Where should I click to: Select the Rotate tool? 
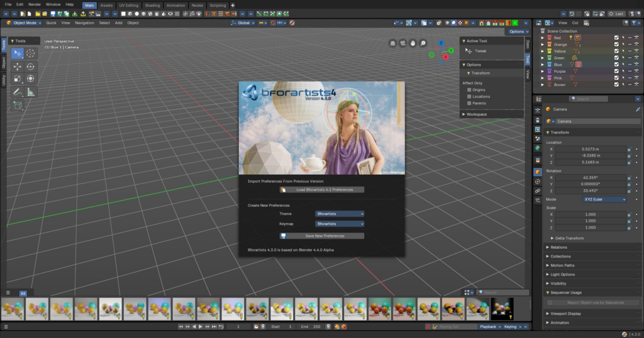pyautogui.click(x=30, y=67)
